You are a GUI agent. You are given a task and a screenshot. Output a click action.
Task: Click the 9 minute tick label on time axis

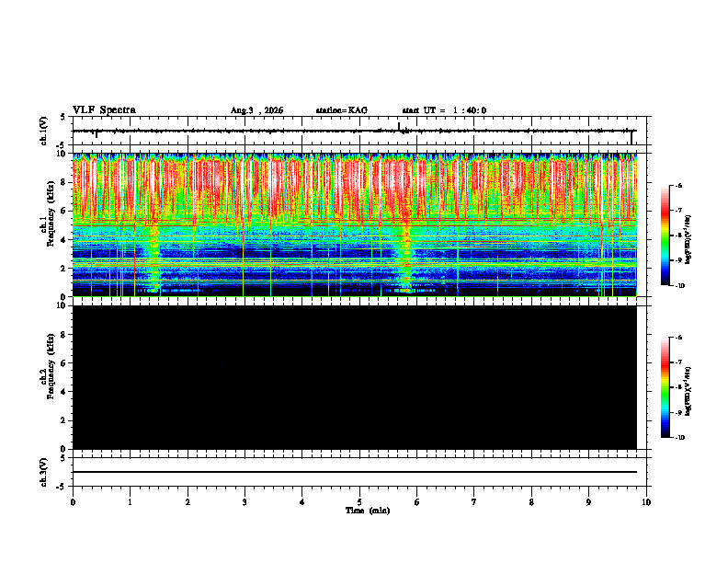588,502
